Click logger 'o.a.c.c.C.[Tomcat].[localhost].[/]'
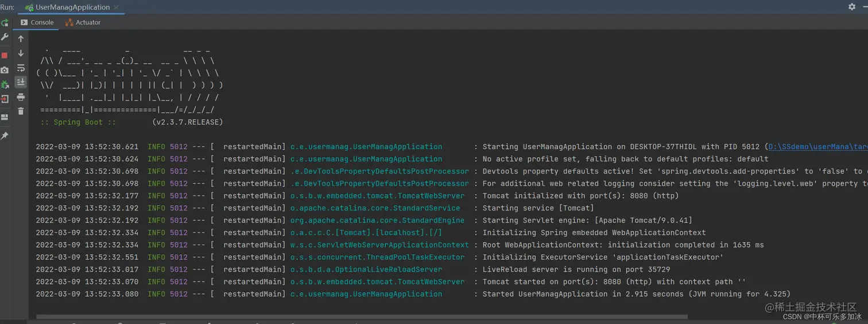This screenshot has width=868, height=324. 366,233
